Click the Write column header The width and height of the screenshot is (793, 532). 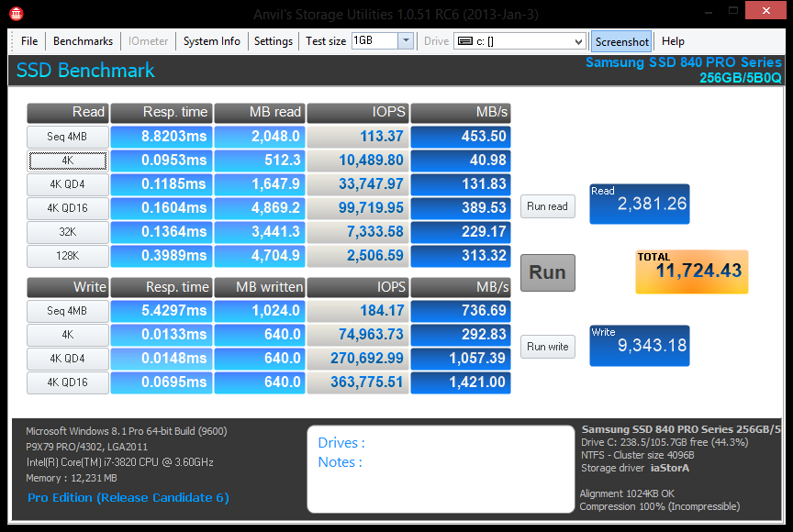point(68,287)
